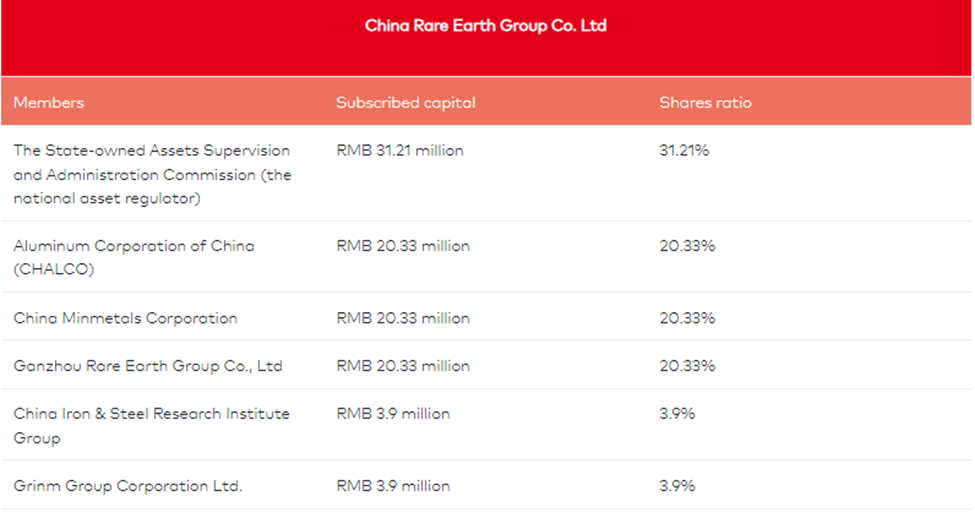Click the 3.9% ratio for Grinm Group
Viewport: 975px width, 518px height.
pos(677,486)
